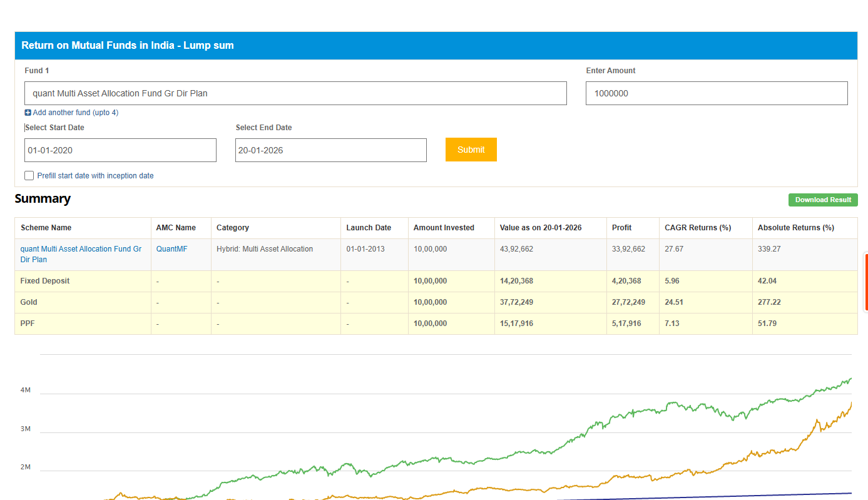This screenshot has width=868, height=500.
Task: Click the PPF row label
Action: pyautogui.click(x=28, y=324)
